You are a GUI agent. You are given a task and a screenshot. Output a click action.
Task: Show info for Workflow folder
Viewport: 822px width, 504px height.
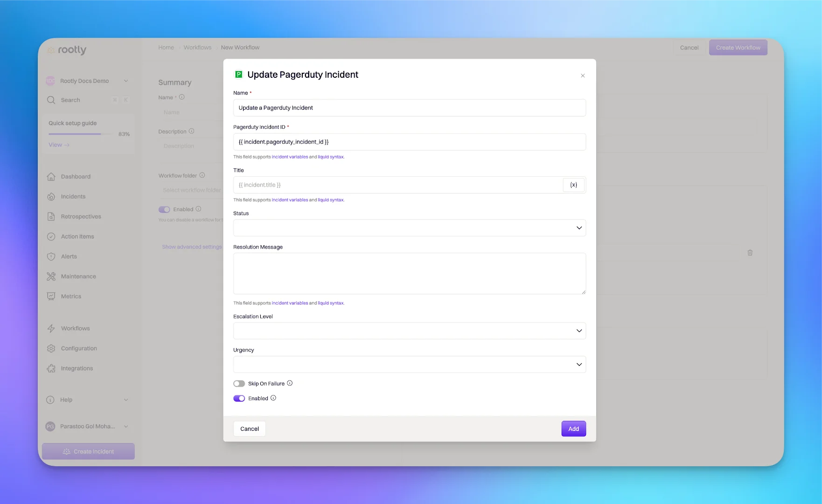(x=202, y=175)
